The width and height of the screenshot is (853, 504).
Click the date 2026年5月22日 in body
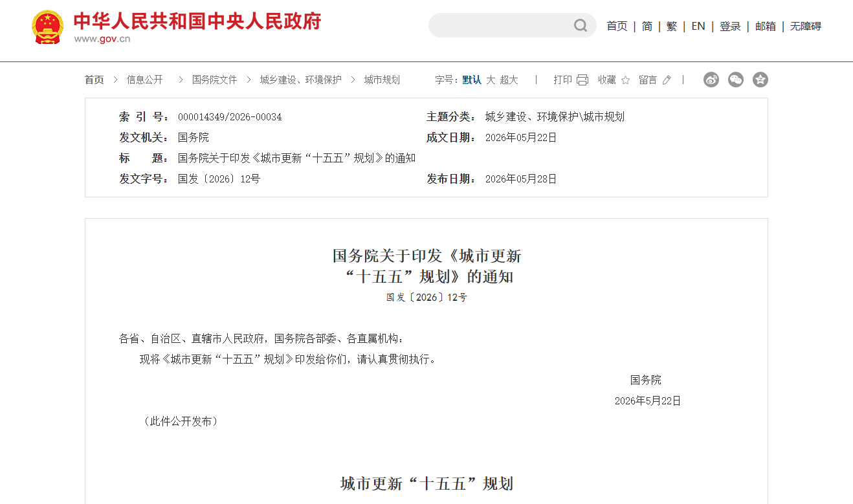(x=648, y=400)
